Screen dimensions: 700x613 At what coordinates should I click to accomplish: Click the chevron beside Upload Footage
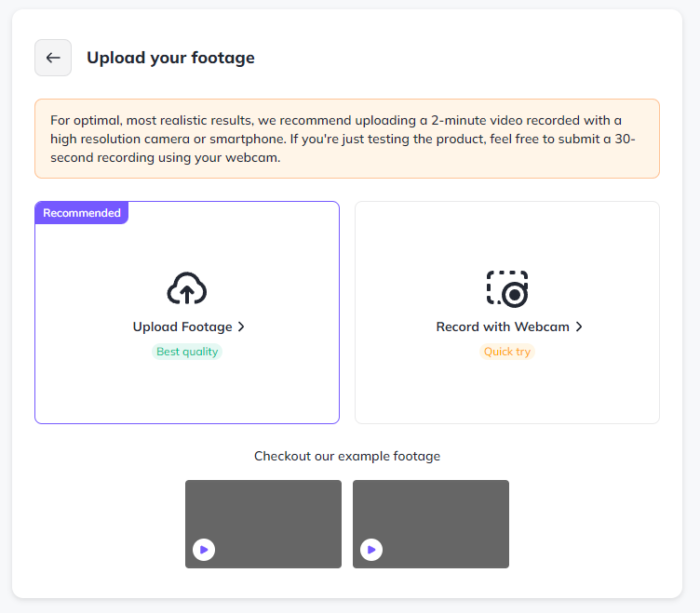coord(242,327)
